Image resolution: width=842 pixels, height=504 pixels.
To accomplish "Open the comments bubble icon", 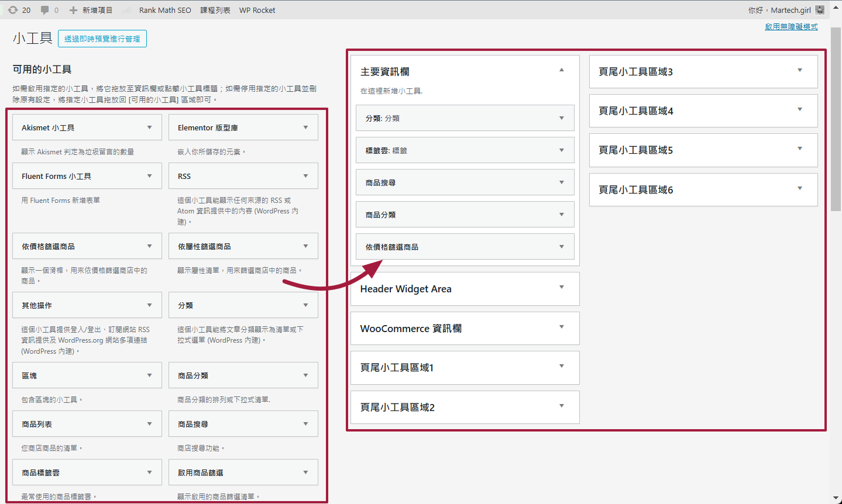I will pos(45,10).
